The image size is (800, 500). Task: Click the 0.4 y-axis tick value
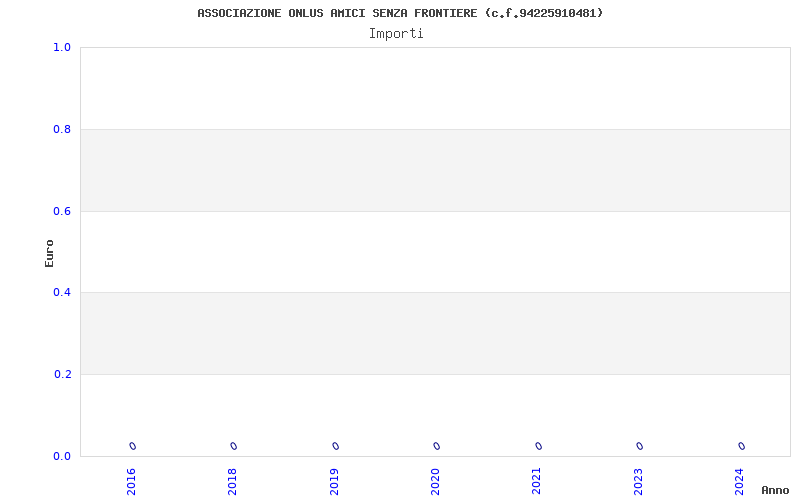pyautogui.click(x=62, y=292)
